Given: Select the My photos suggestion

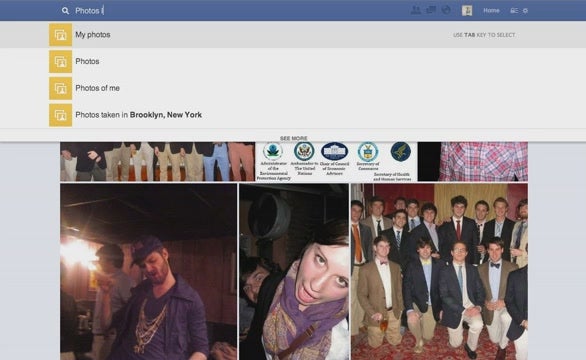Looking at the screenshot, I should [293, 35].
